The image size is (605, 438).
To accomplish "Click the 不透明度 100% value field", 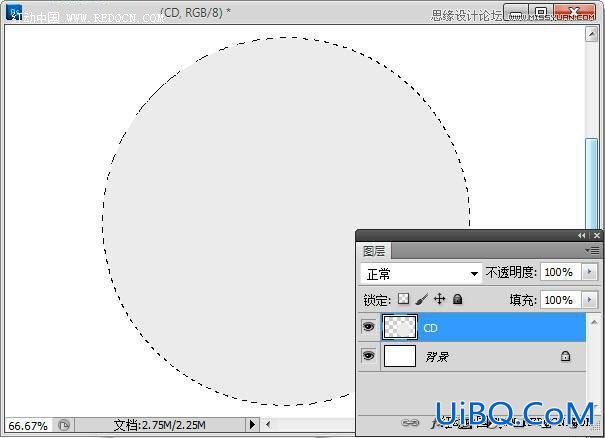I will click(560, 272).
